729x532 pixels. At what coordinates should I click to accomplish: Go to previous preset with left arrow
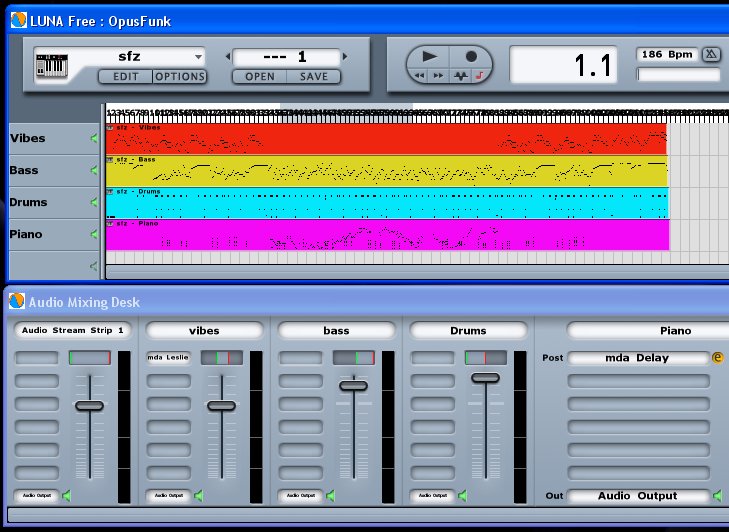coord(228,57)
